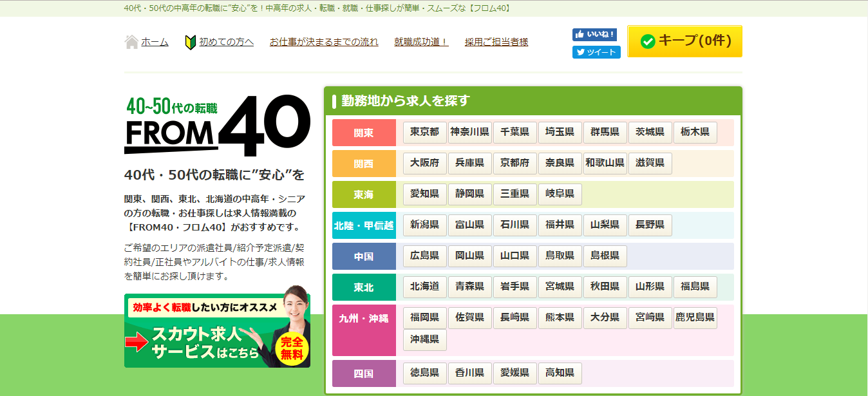This screenshot has height=396, width=868.
Task: Search jobs in 福岡県
Action: (x=425, y=317)
